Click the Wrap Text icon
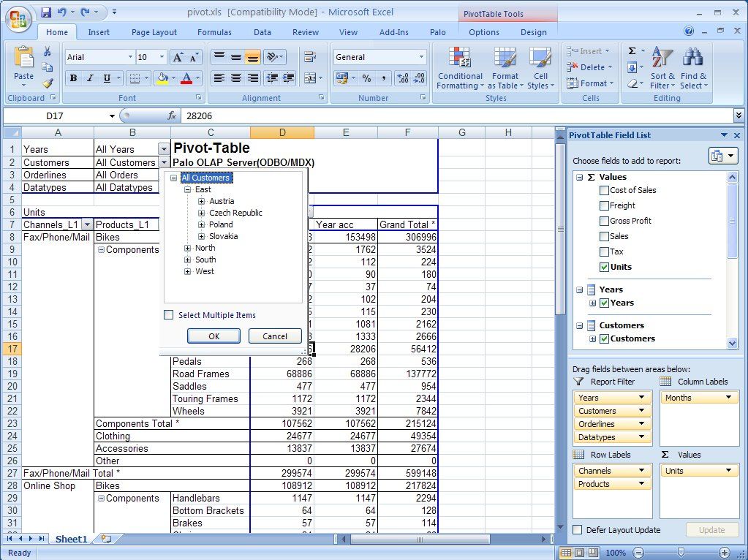 click(311, 57)
